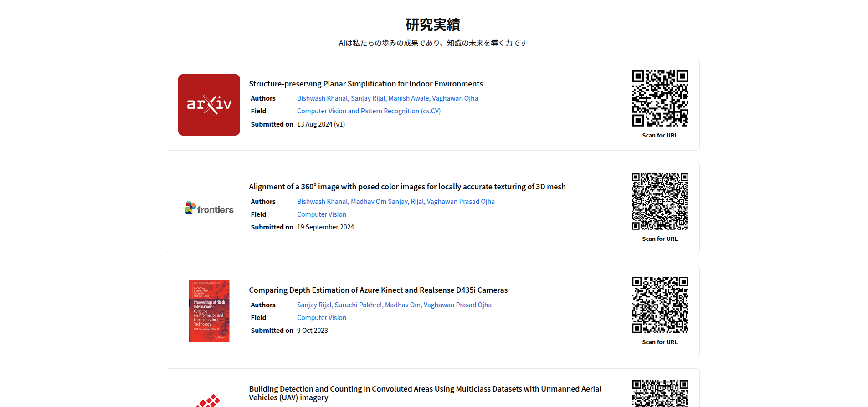Open authors link starting with Bishwash Khanal, Sanjay Rijal
Screen dimensions: 868x407
coord(387,98)
